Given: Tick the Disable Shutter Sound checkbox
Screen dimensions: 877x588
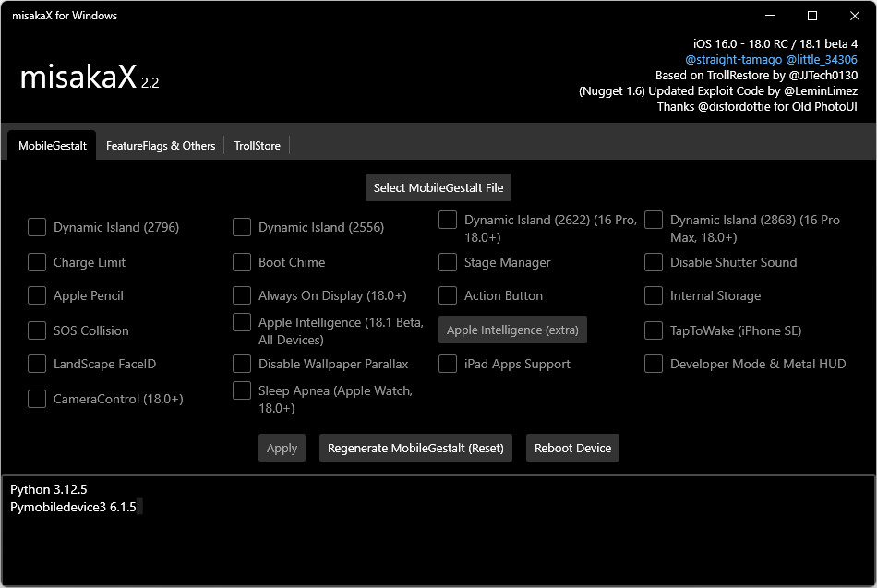Looking at the screenshot, I should (x=654, y=262).
